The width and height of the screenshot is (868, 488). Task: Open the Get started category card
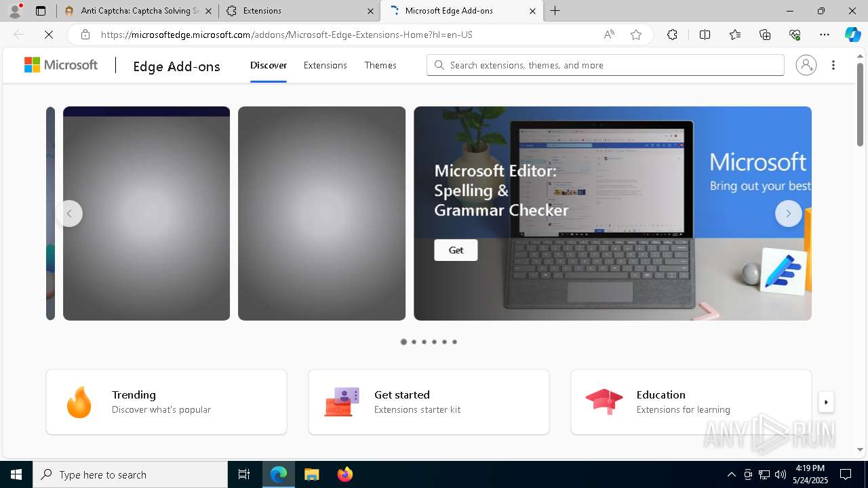coord(429,402)
